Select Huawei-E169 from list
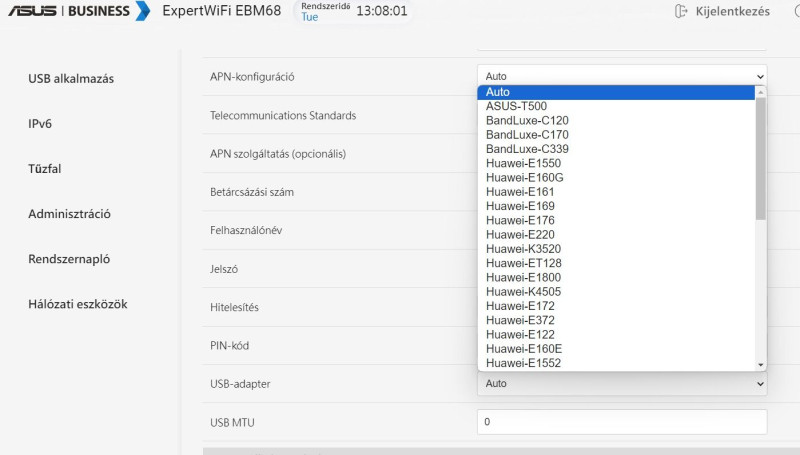This screenshot has height=455, width=800. (616, 206)
